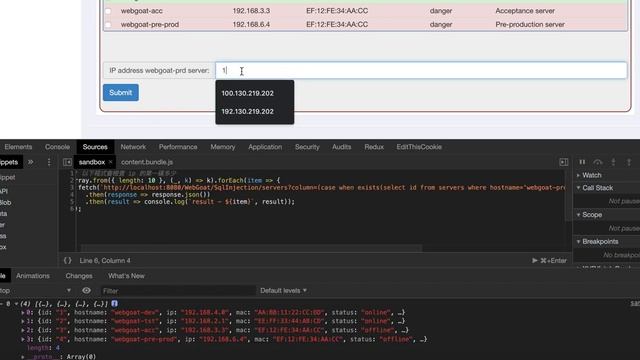Tick the webgoat-pre-prod row checkbox
The width and height of the screenshot is (640, 360).
tap(108, 24)
